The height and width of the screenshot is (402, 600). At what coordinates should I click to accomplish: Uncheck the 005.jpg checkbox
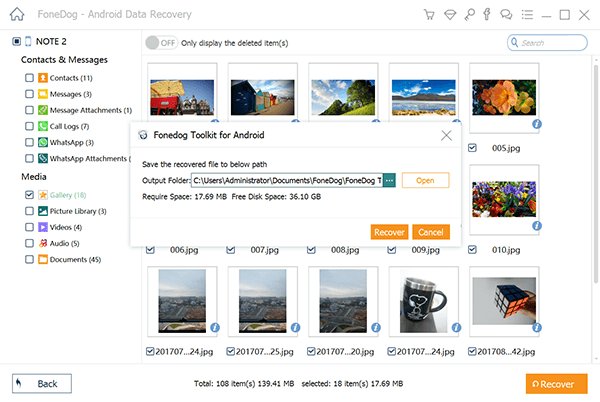[472, 148]
